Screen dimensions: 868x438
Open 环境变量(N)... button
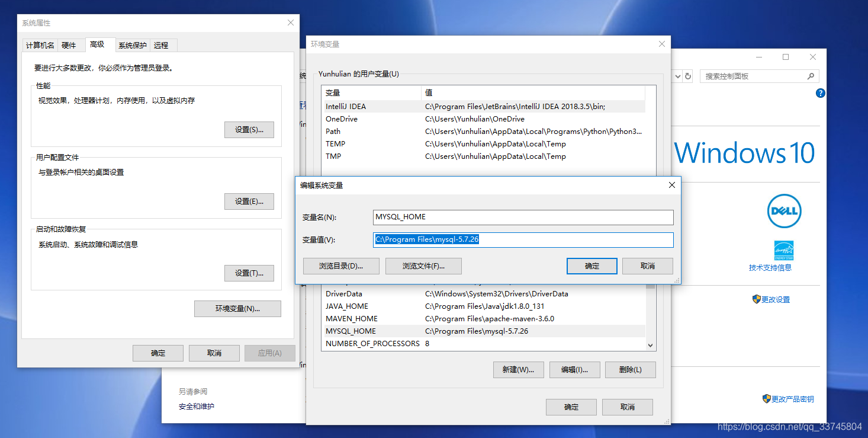click(237, 309)
